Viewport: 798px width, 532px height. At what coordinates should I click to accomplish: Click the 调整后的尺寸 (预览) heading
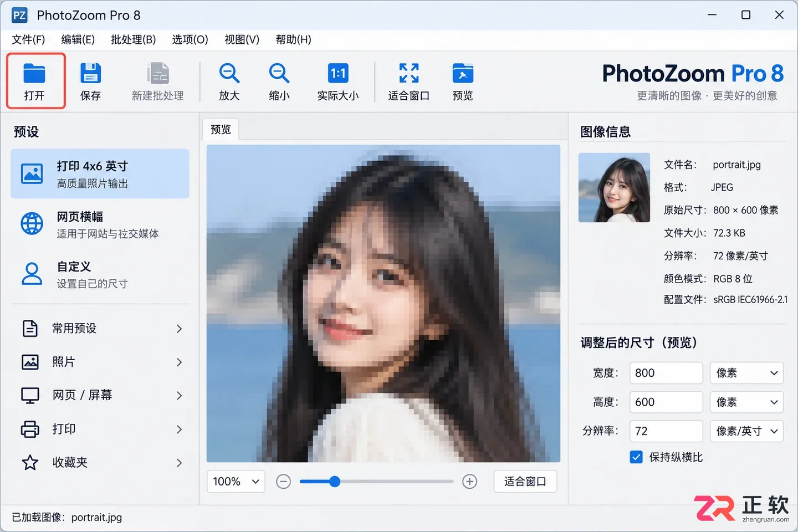(x=638, y=342)
